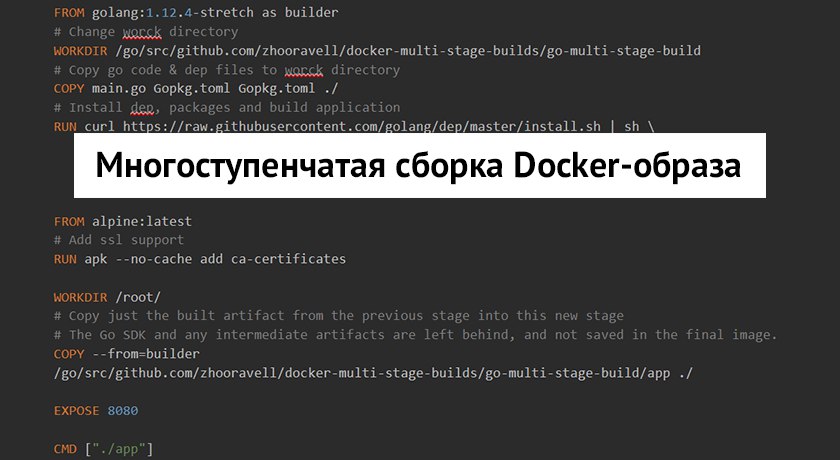Click the line 'FROM alpine:latest'
The height and width of the screenshot is (460, 840).
pyautogui.click(x=123, y=221)
